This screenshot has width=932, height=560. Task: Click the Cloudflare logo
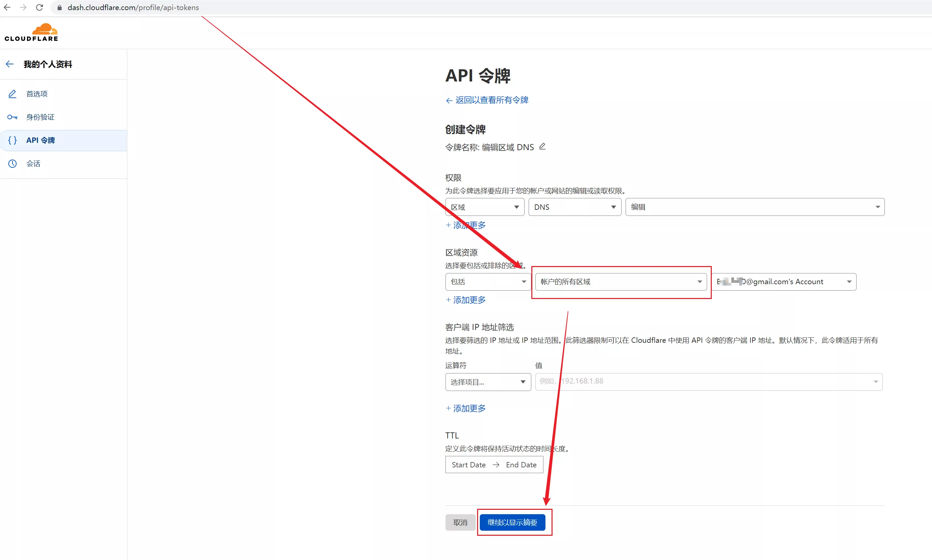[x=32, y=32]
